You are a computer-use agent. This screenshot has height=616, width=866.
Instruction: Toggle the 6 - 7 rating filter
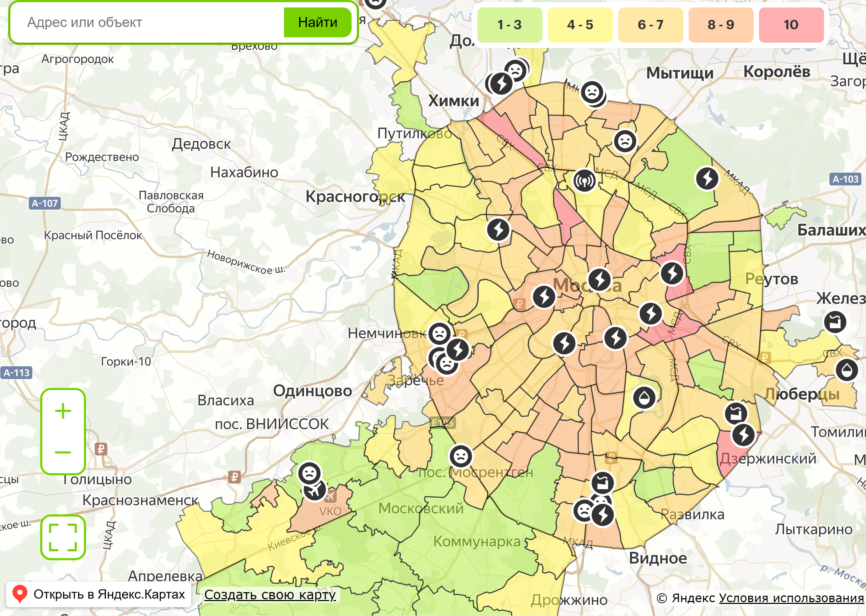pyautogui.click(x=651, y=25)
